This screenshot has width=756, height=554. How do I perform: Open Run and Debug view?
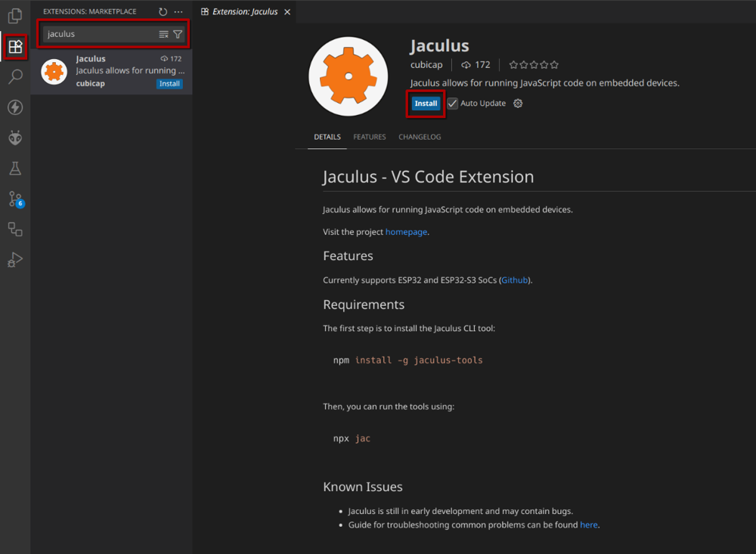coord(15,260)
